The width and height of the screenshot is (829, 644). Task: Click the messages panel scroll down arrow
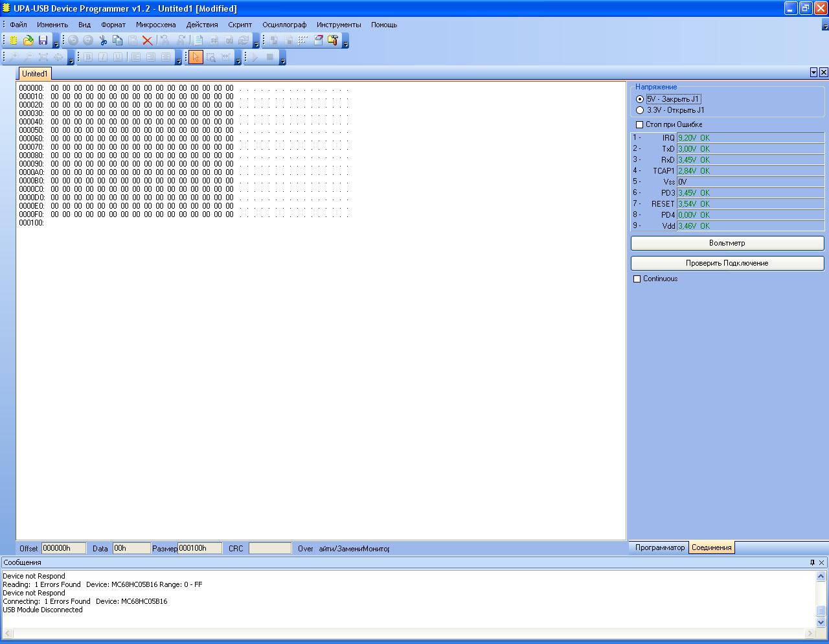[x=821, y=622]
